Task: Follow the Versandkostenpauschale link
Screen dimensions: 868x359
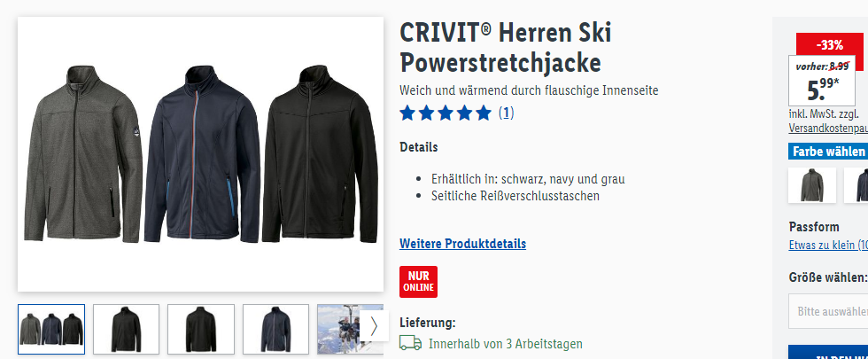Action: point(828,129)
